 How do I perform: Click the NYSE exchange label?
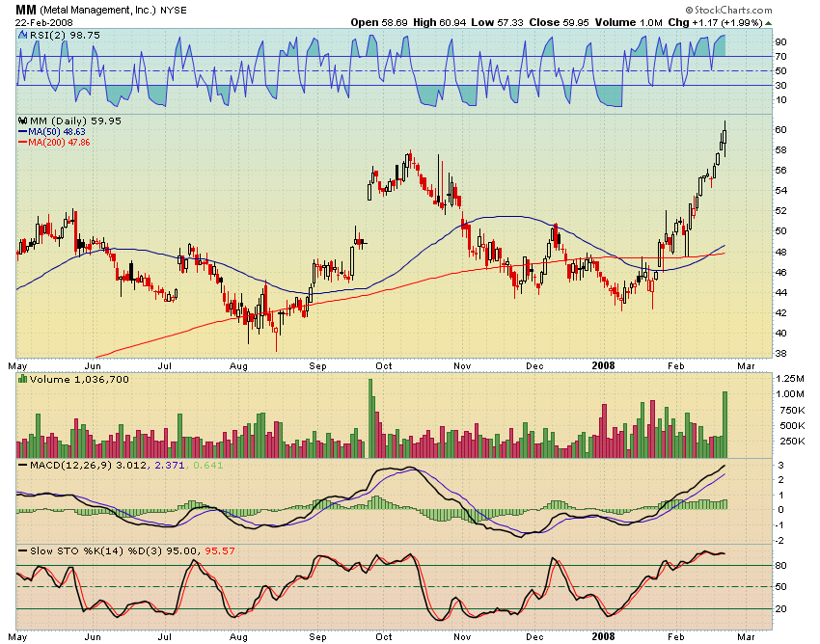pyautogui.click(x=173, y=10)
